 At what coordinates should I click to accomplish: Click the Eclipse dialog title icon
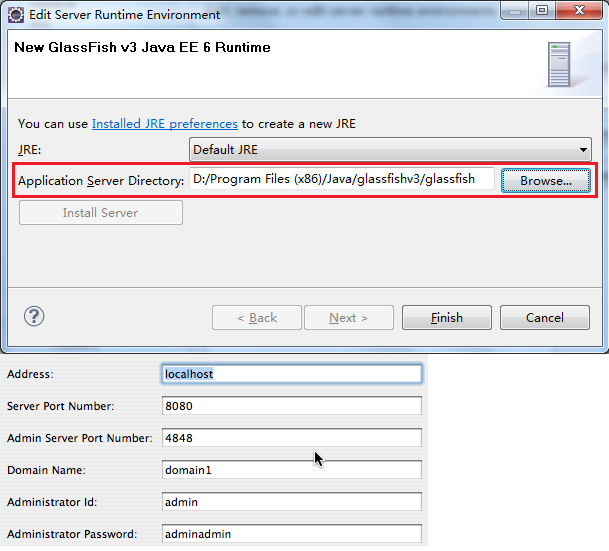click(x=16, y=15)
